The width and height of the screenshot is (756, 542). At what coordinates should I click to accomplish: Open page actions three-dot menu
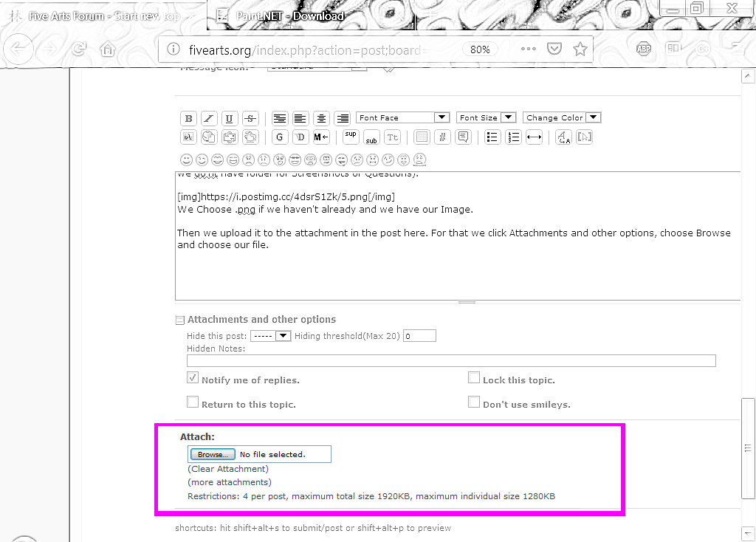(x=529, y=49)
